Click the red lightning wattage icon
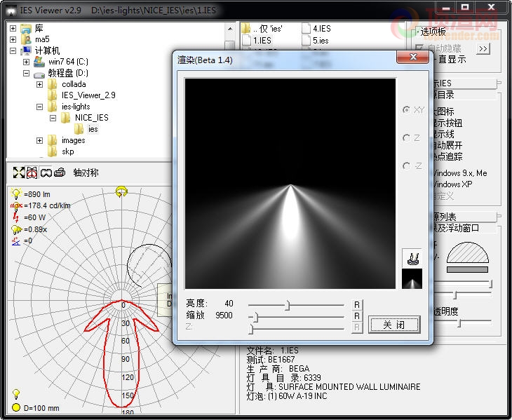512x420 pixels. coord(15,217)
